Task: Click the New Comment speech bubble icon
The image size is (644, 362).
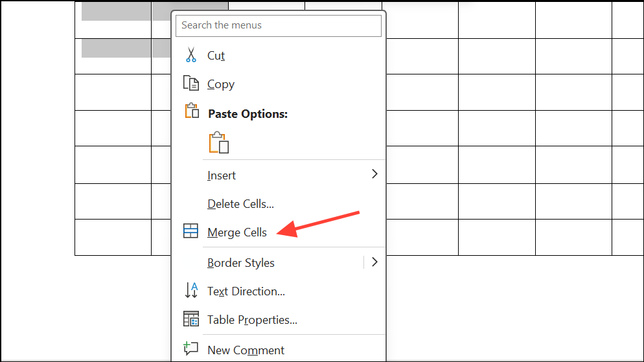Action: coord(190,349)
